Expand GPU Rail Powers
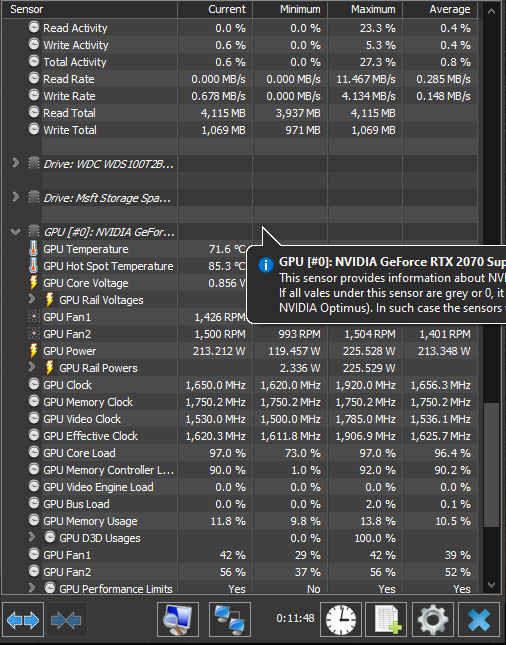The width and height of the screenshot is (506, 645). click(x=32, y=367)
